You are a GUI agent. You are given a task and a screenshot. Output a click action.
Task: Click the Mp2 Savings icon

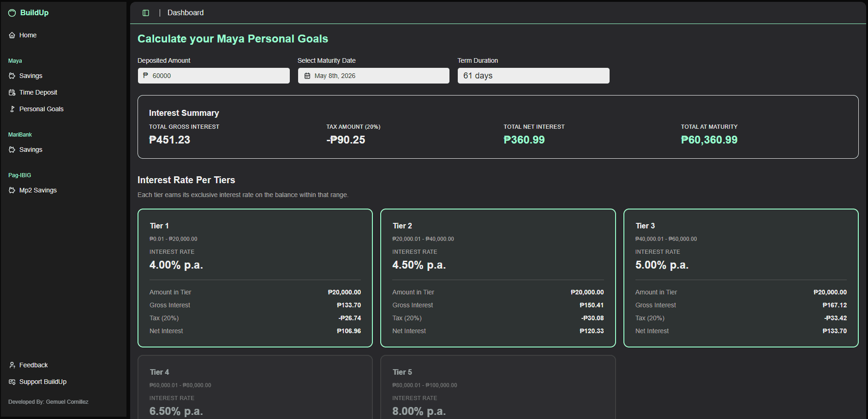pyautogui.click(x=12, y=191)
